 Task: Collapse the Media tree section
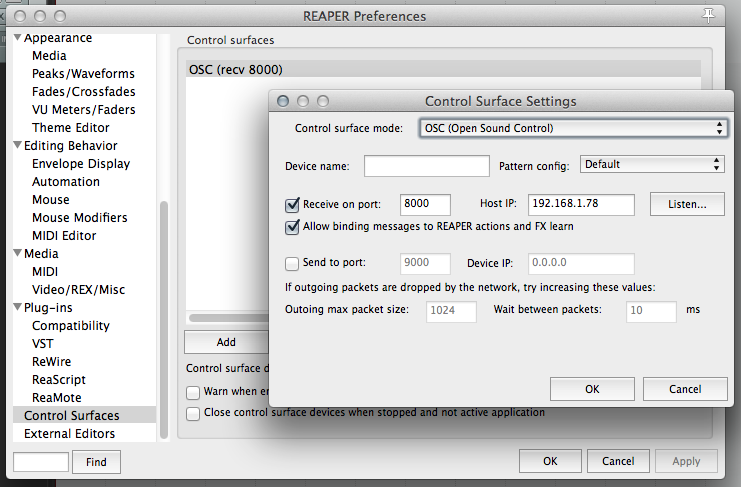pyautogui.click(x=18, y=253)
